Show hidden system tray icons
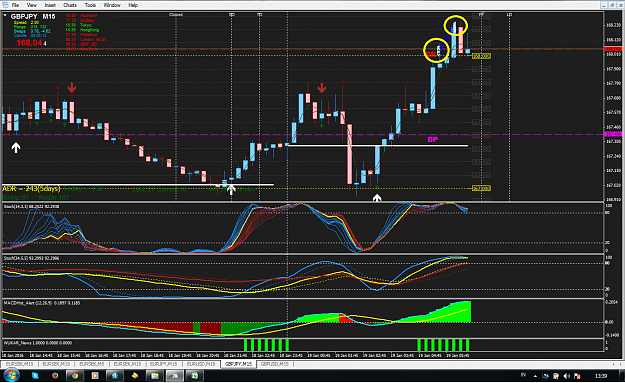 point(535,376)
